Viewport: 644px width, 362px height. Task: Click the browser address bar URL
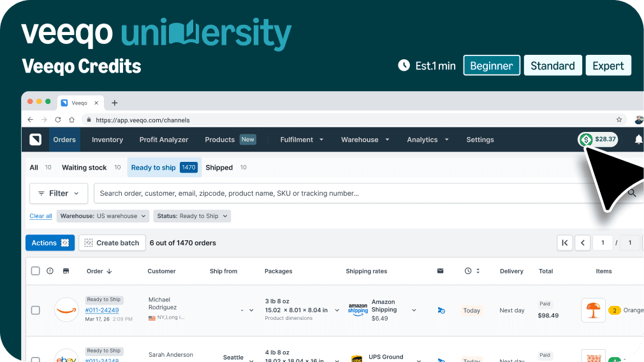pyautogui.click(x=143, y=120)
